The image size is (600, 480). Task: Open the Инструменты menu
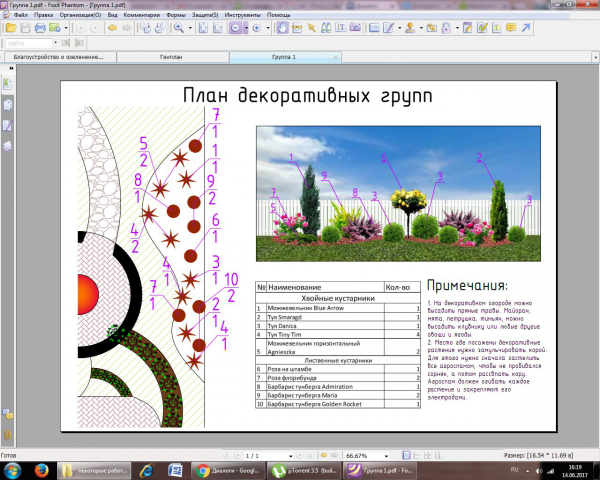pyautogui.click(x=243, y=15)
